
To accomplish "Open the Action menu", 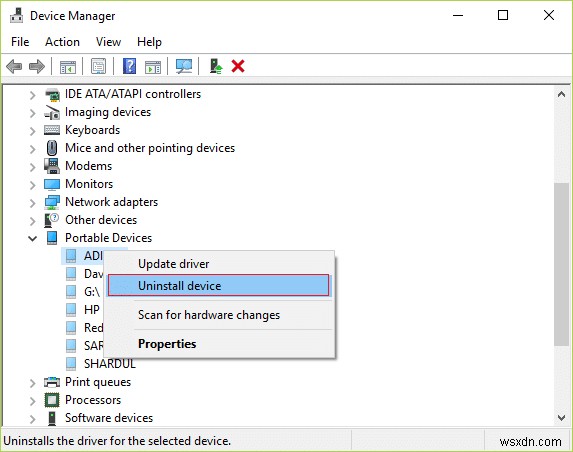I will pos(62,42).
